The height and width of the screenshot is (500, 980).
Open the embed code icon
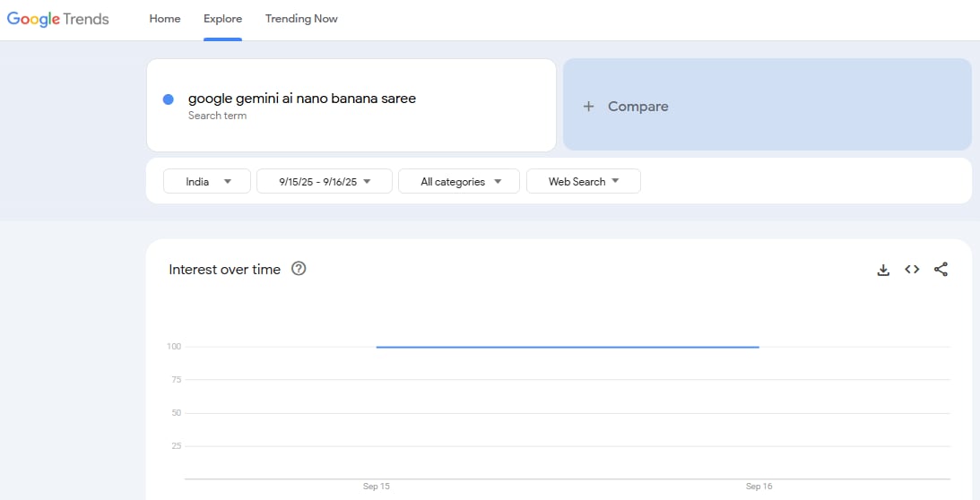[912, 270]
